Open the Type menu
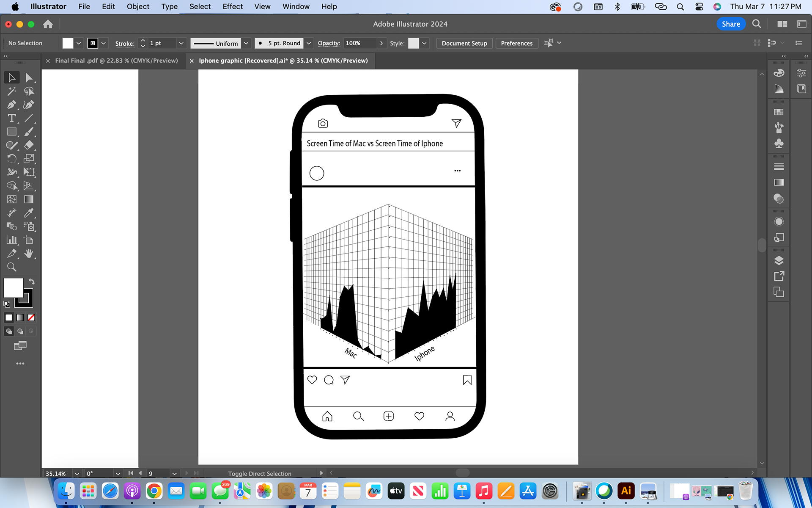 click(x=169, y=7)
